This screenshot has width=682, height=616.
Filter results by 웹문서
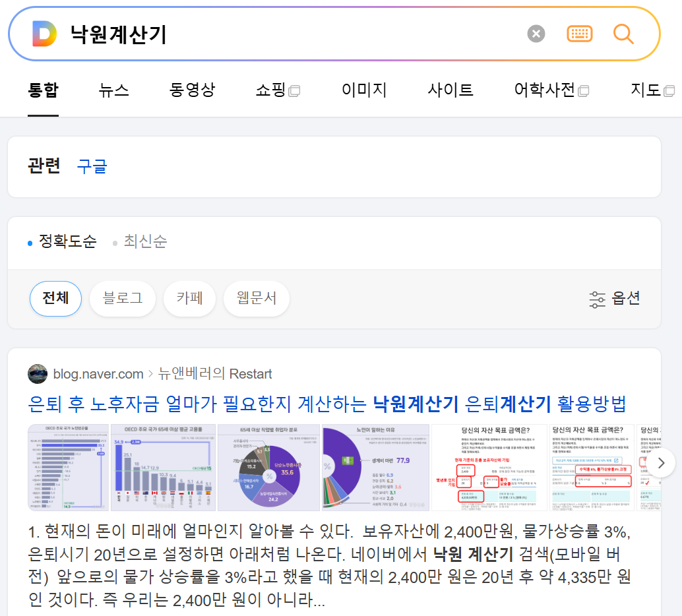tap(256, 298)
